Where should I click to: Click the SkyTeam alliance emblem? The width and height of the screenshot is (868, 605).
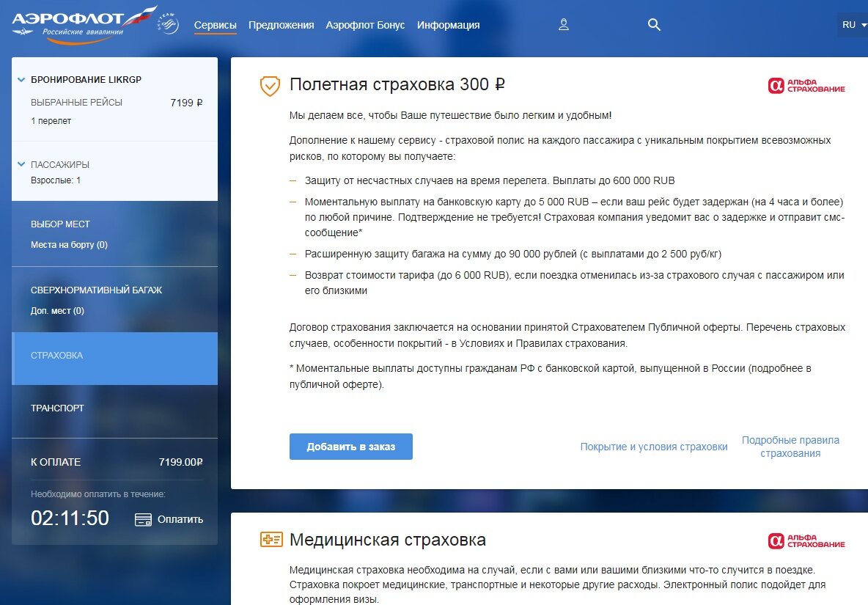click(x=169, y=23)
